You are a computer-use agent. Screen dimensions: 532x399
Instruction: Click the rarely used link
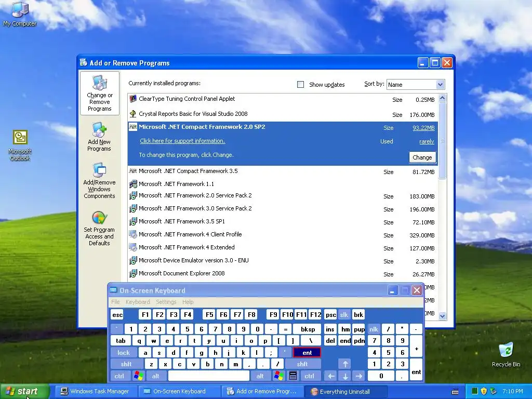[x=427, y=141]
